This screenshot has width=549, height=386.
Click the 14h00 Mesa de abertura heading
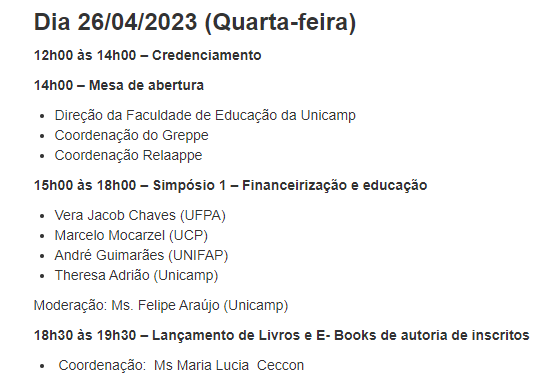coord(119,85)
